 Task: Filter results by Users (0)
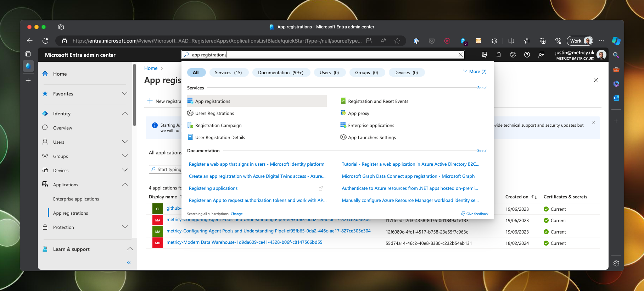[329, 72]
